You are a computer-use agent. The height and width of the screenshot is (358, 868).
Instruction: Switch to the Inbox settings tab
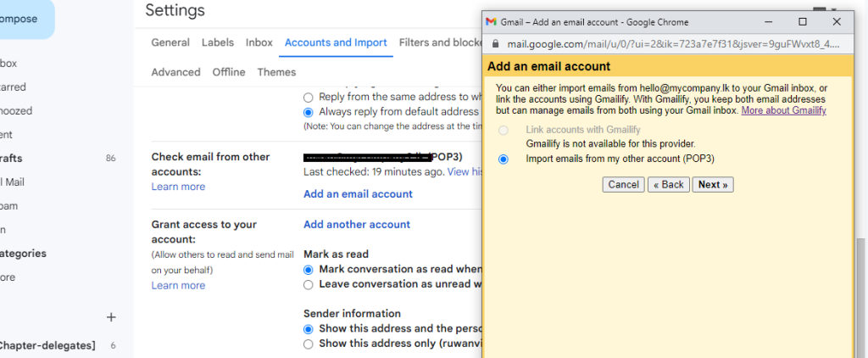(259, 42)
